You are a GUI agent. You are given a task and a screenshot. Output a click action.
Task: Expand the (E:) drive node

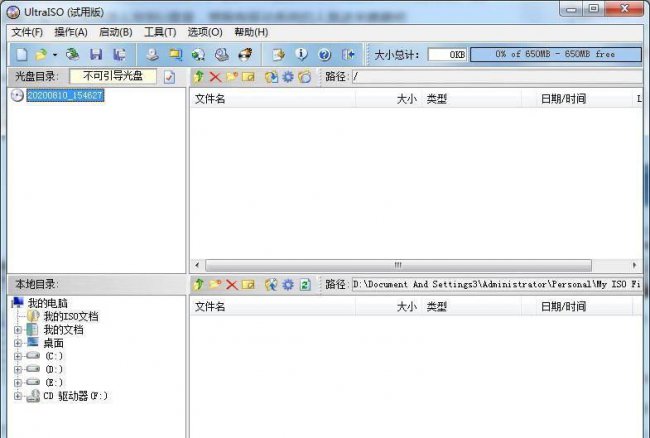coord(18,382)
